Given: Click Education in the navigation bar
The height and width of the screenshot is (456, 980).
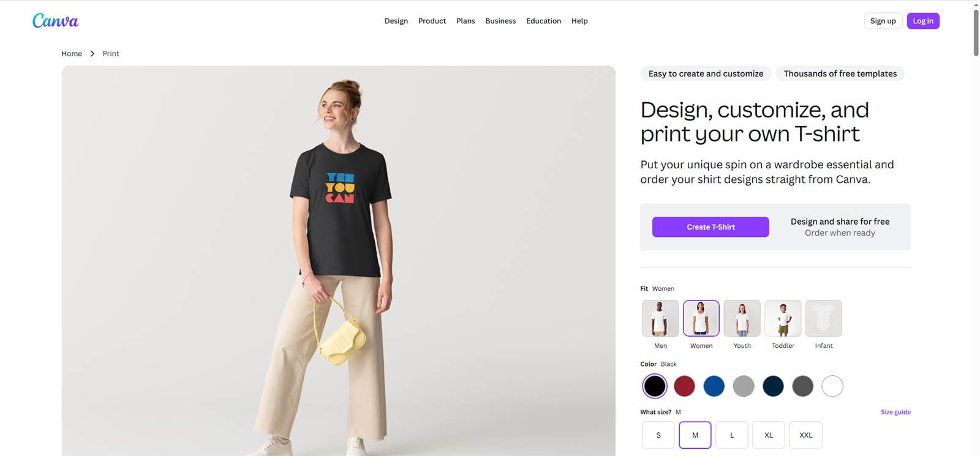Looking at the screenshot, I should pyautogui.click(x=543, y=20).
